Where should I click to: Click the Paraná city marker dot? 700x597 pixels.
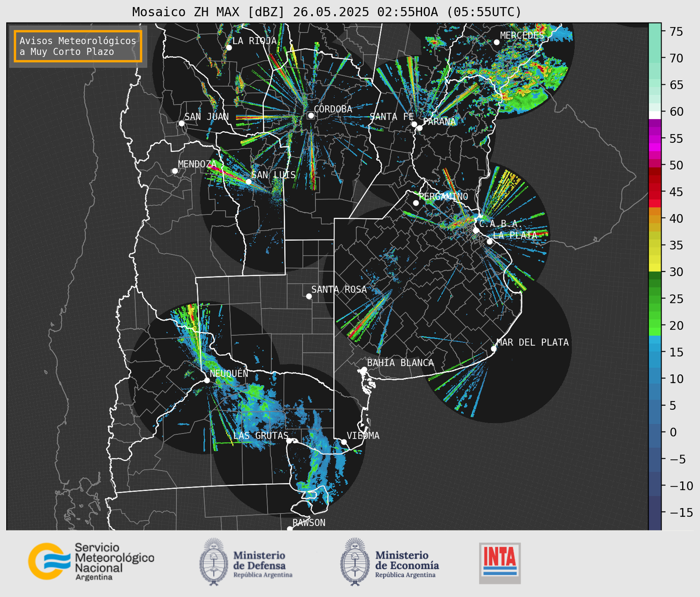(420, 128)
